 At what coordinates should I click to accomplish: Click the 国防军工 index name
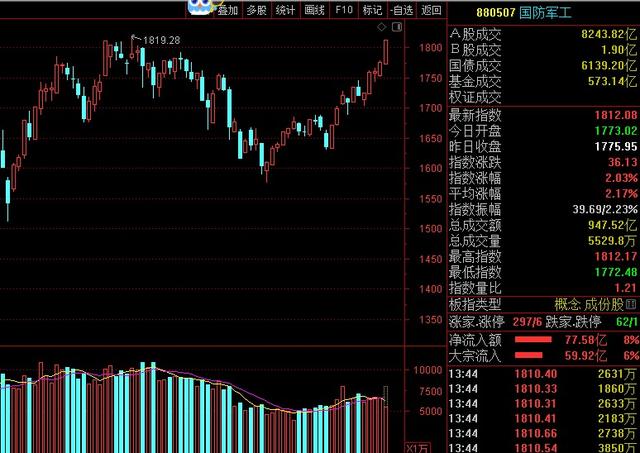click(545, 13)
